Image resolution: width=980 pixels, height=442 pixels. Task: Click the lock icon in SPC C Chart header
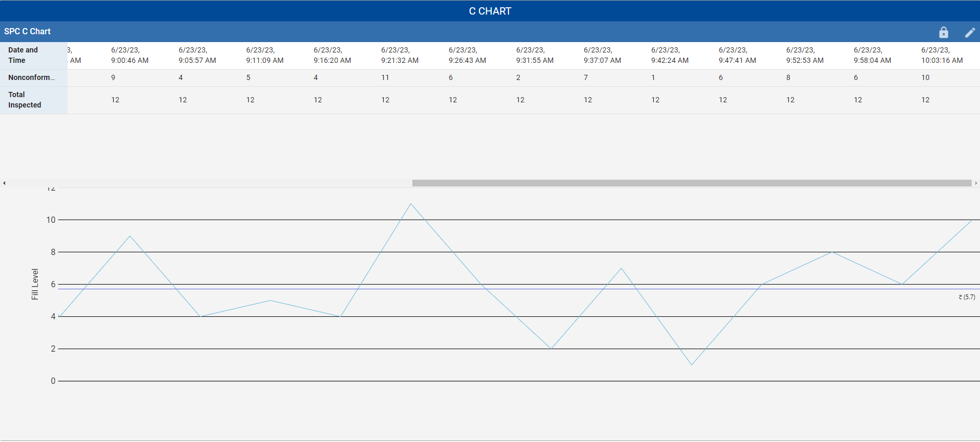pos(944,32)
